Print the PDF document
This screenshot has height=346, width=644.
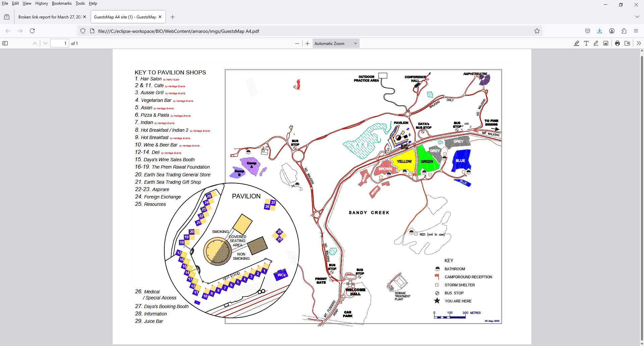[617, 43]
